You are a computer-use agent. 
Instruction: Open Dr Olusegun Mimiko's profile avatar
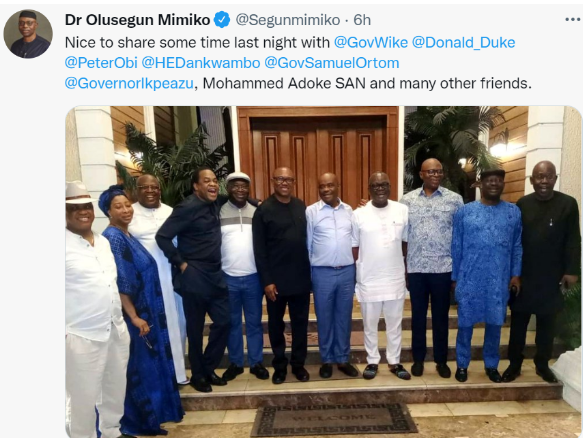(x=28, y=34)
